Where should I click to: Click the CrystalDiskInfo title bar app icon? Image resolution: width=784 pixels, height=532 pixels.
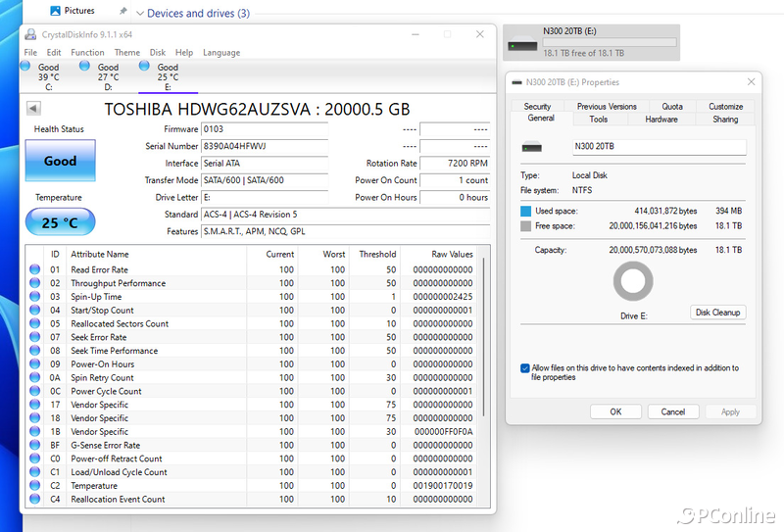pos(30,34)
